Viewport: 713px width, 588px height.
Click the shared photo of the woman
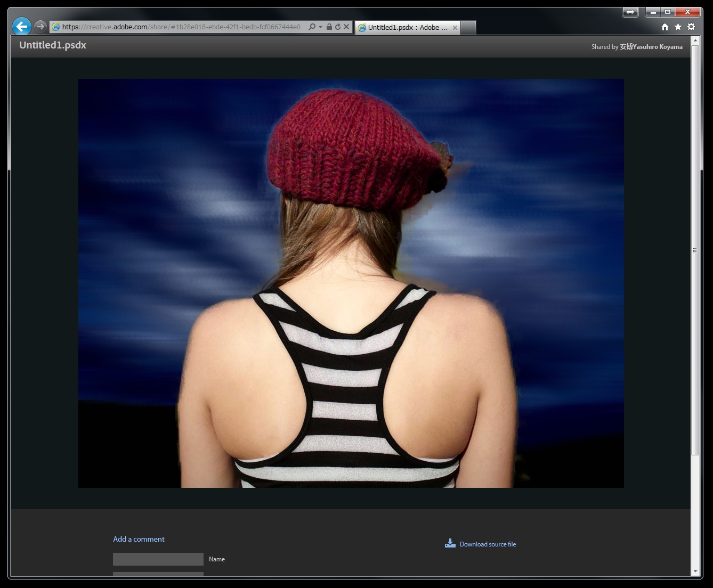(x=351, y=282)
